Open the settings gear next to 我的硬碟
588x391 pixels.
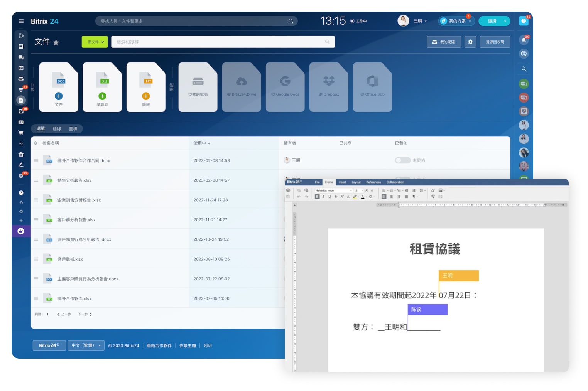coord(470,42)
